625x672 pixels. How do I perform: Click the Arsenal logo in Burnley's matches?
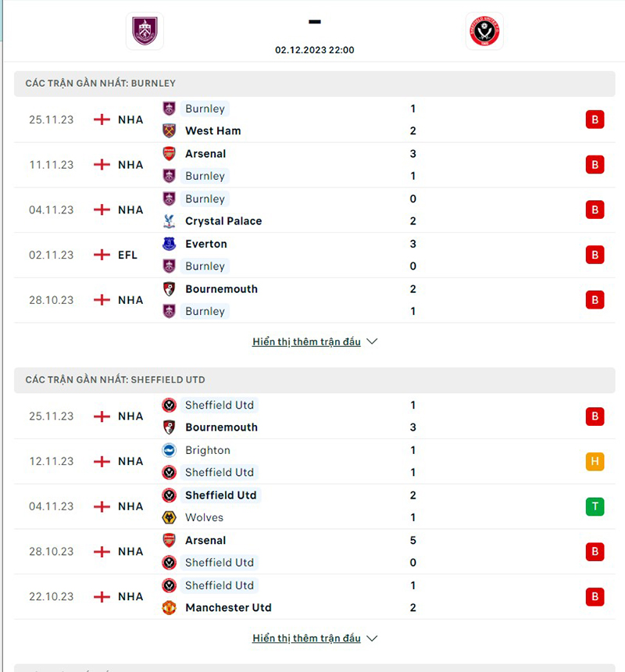169,154
